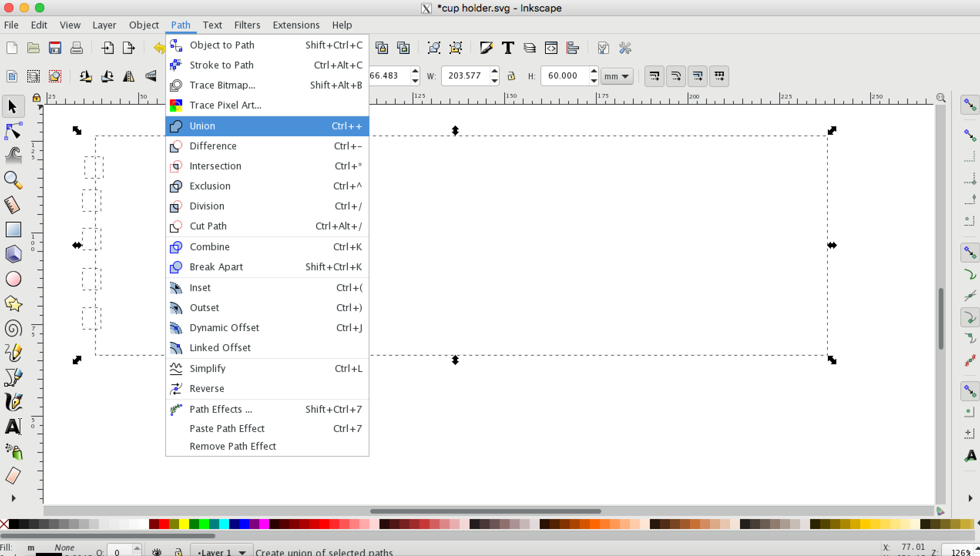Select the 3D Box tool

click(13, 254)
